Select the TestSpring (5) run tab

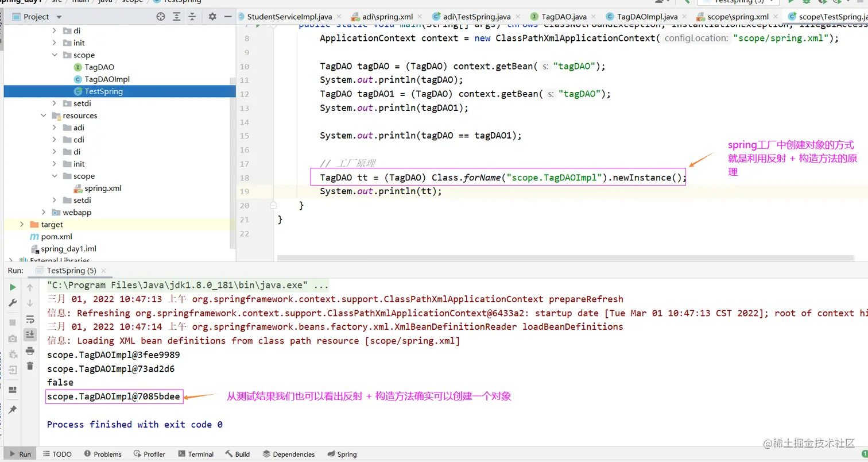tap(71, 270)
